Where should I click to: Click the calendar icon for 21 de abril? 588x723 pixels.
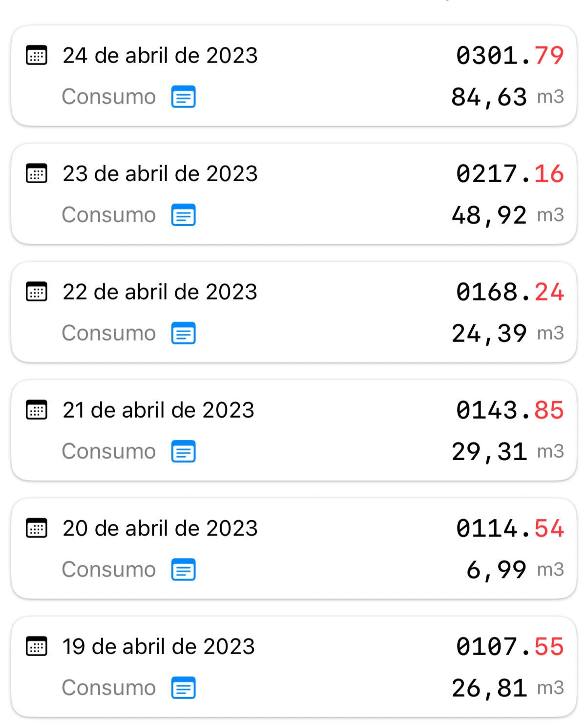pos(37,410)
